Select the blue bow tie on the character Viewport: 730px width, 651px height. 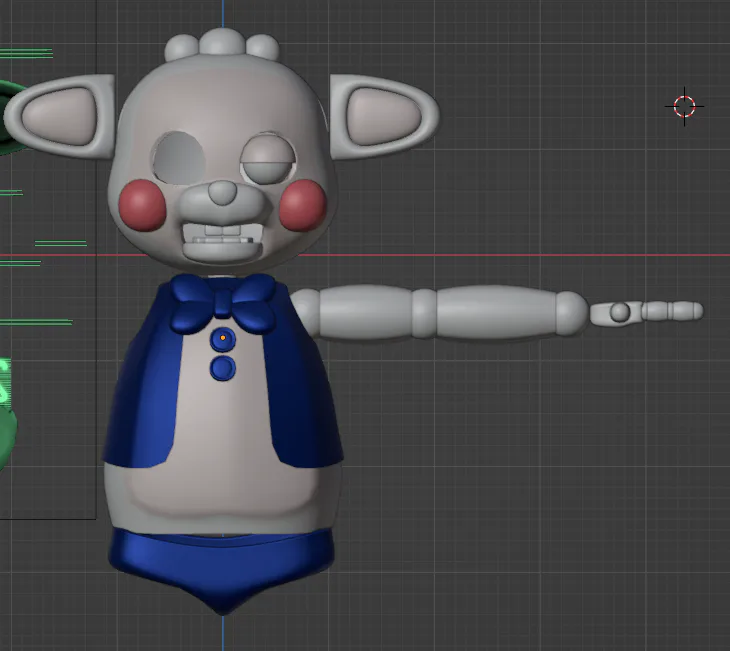[x=223, y=303]
